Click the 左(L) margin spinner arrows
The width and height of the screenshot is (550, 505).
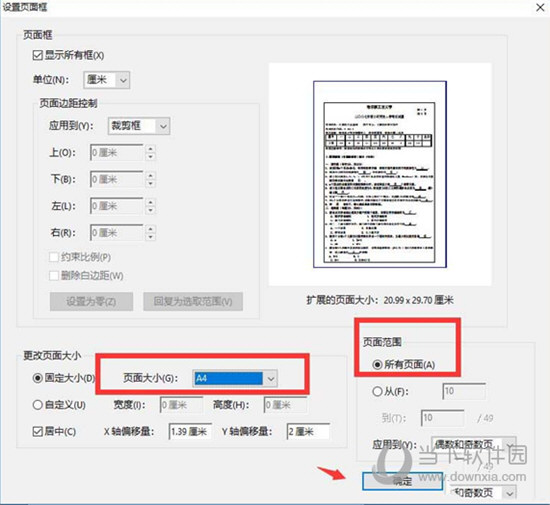150,206
